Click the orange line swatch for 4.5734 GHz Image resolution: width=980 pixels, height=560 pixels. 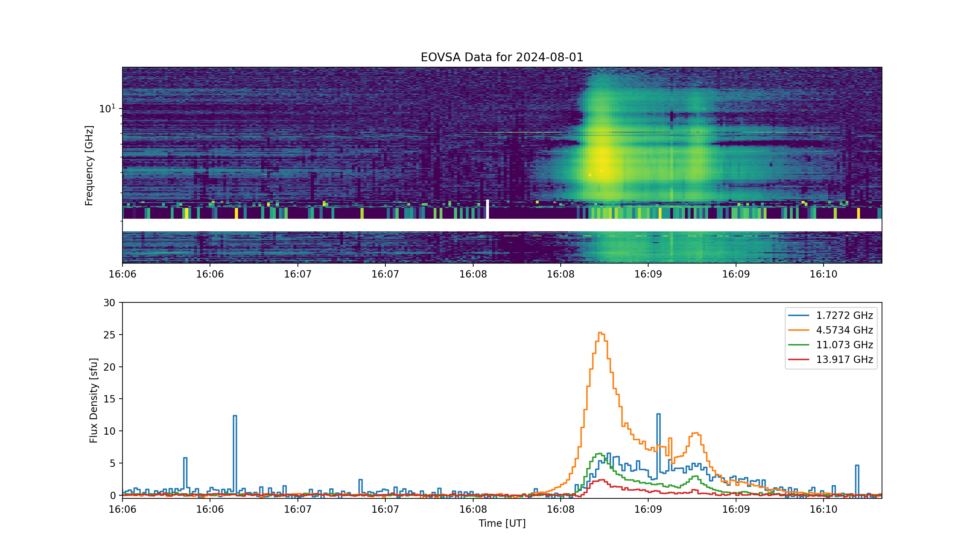(799, 330)
